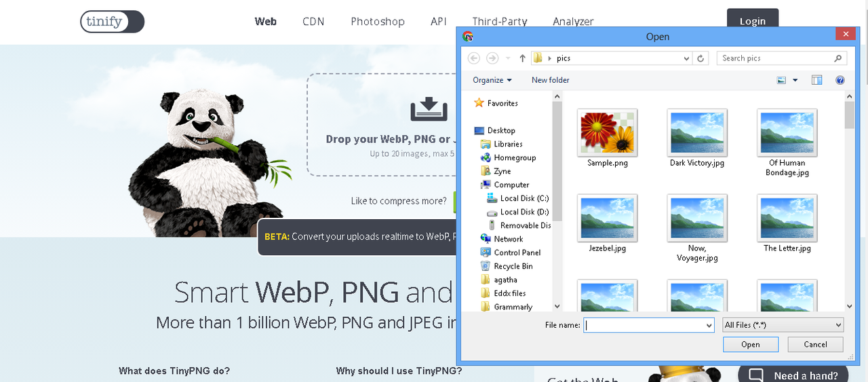This screenshot has width=868, height=382.
Task: Open the Web tab on tinify
Action: click(x=266, y=22)
